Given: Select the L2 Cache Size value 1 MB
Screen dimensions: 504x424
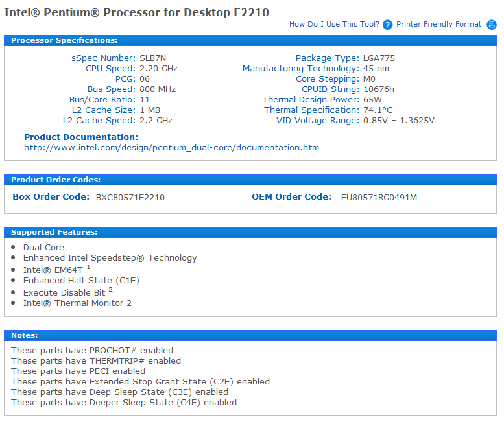Looking at the screenshot, I should click(x=150, y=110).
